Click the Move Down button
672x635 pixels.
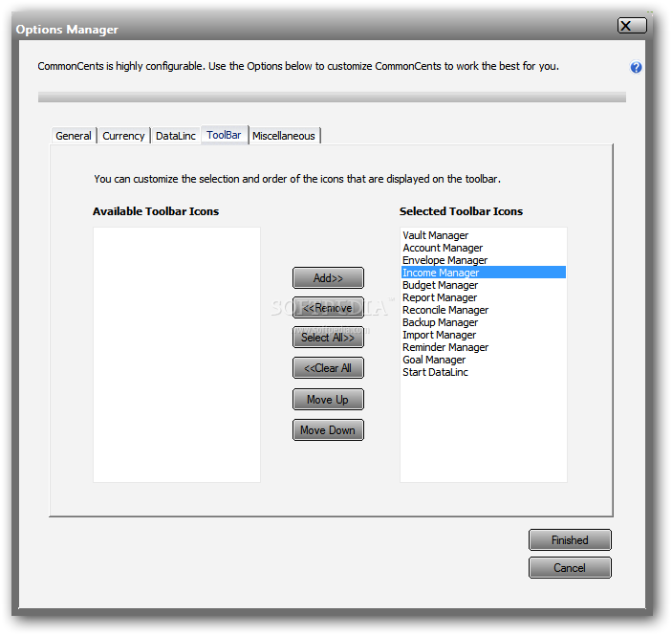[x=328, y=430]
